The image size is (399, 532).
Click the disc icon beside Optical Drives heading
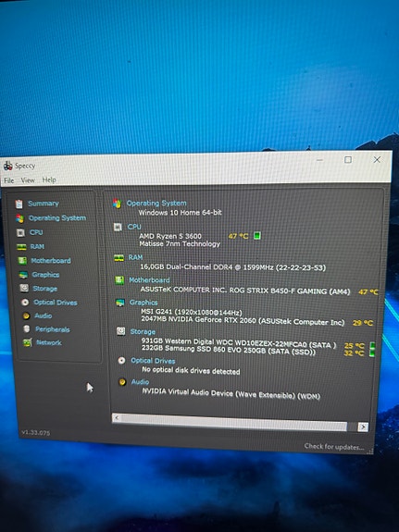point(121,360)
